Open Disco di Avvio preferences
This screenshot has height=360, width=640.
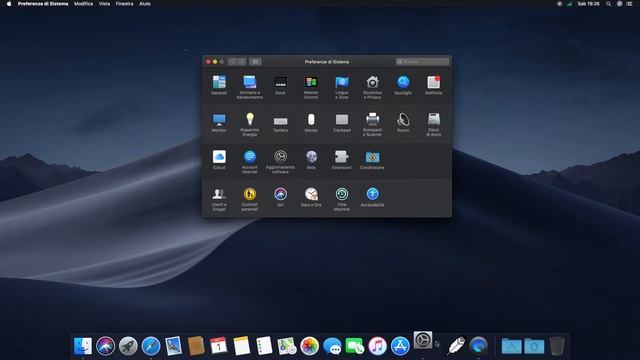433,124
